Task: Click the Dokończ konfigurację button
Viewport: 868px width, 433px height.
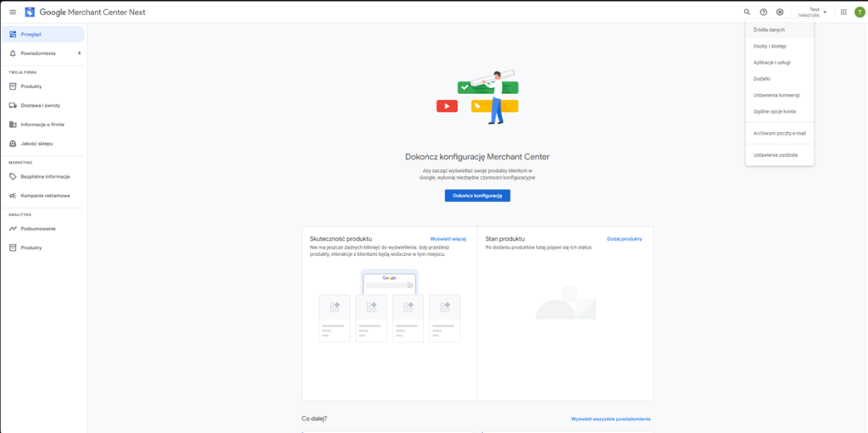Action: tap(477, 196)
